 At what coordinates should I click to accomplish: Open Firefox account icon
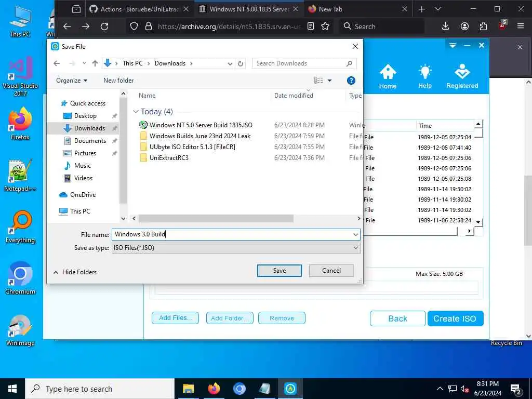pyautogui.click(x=464, y=26)
